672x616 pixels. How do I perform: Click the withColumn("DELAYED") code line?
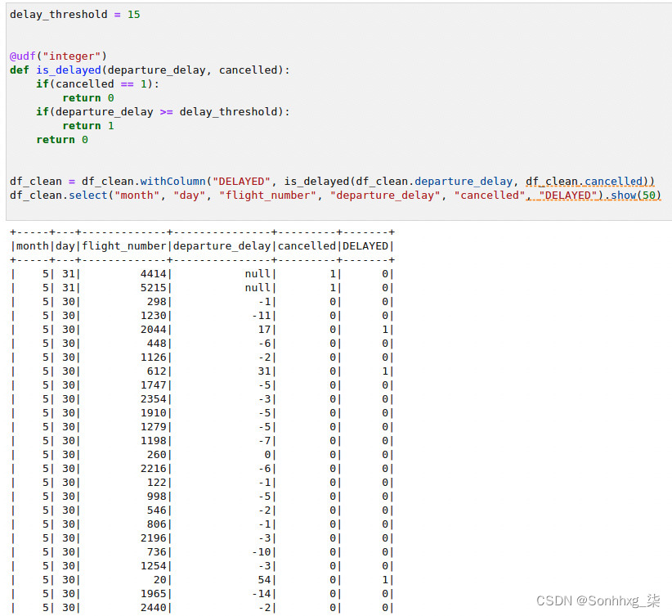coord(332,182)
